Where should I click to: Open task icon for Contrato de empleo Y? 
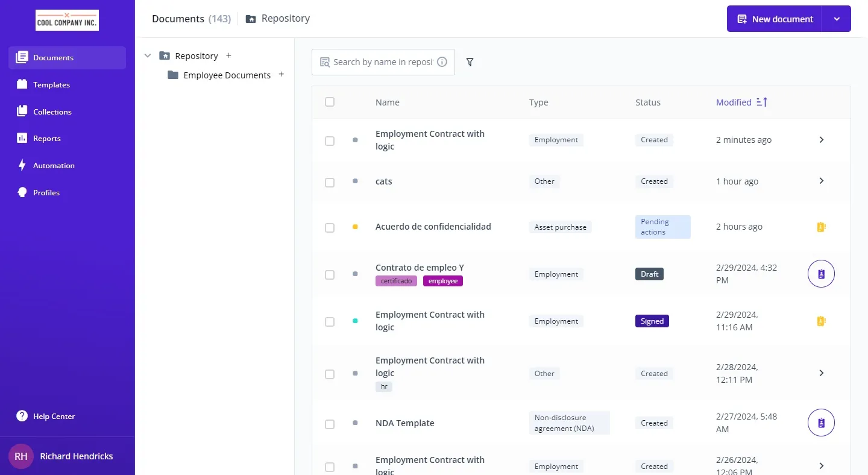pyautogui.click(x=821, y=274)
